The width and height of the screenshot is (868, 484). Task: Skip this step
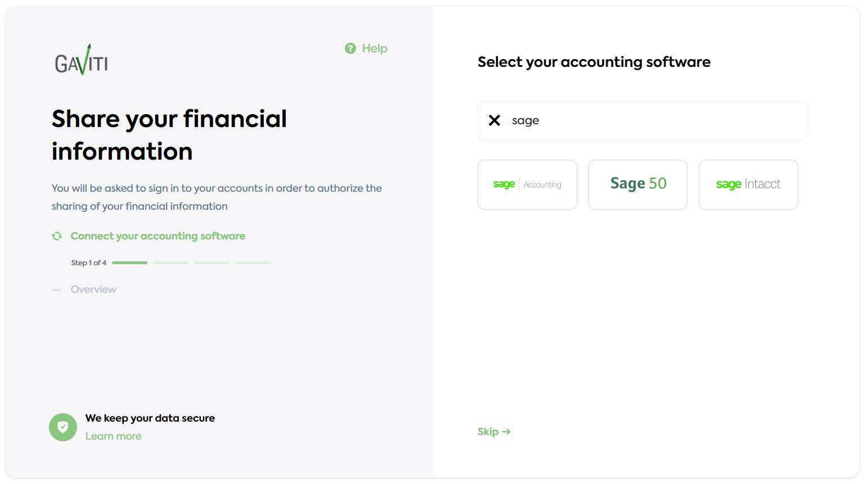click(488, 432)
